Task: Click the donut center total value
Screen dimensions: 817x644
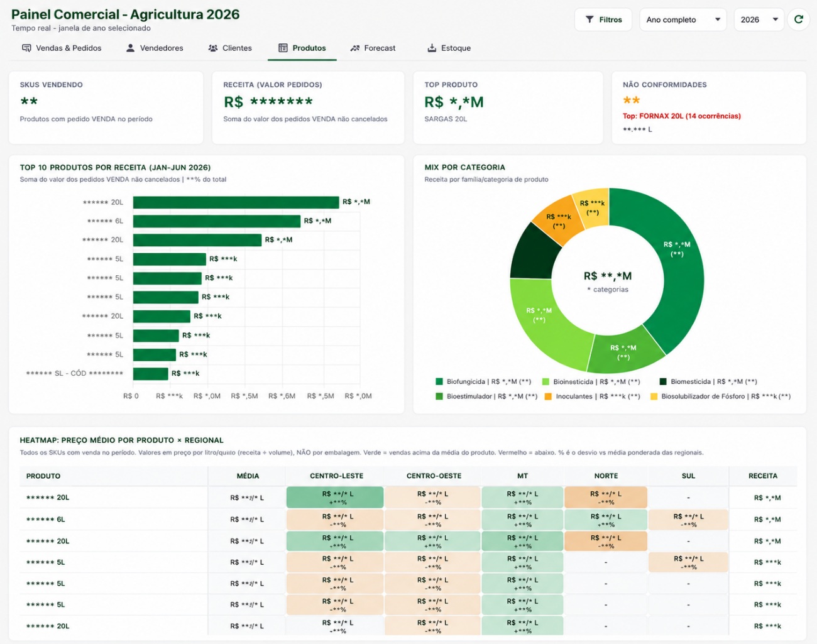Action: 608,276
